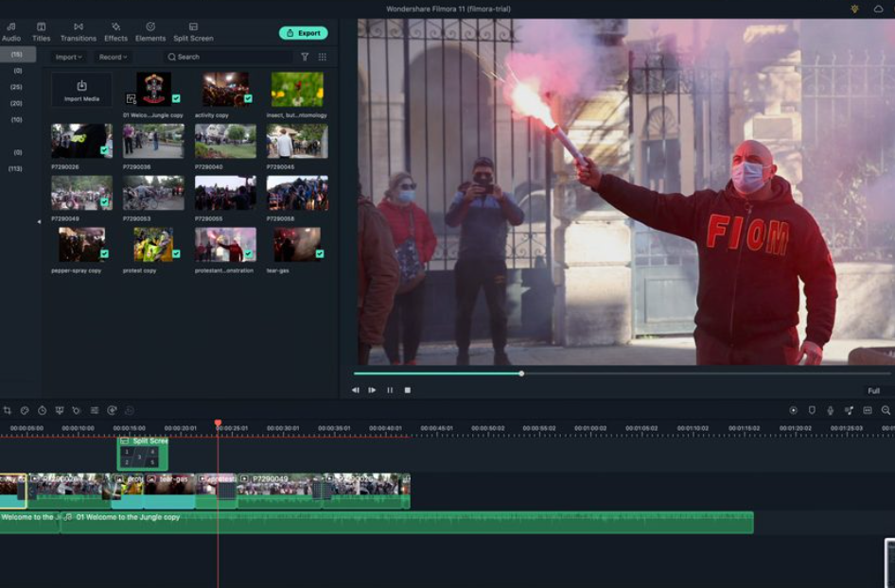Screen dimensions: 895x588
Task: Open the Transitions tab
Action: (78, 32)
